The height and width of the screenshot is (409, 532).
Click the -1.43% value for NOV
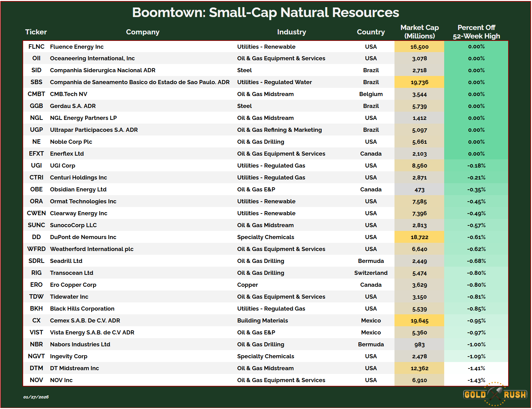(476, 380)
